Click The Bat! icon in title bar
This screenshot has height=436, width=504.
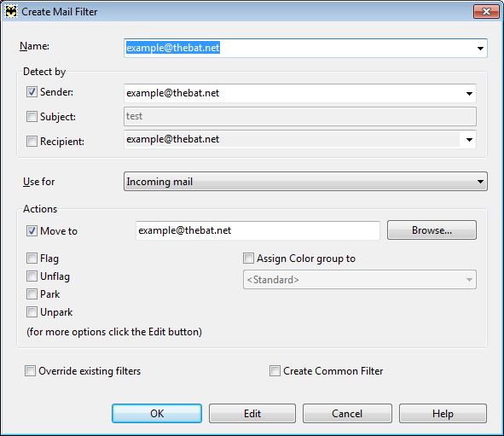(11, 12)
